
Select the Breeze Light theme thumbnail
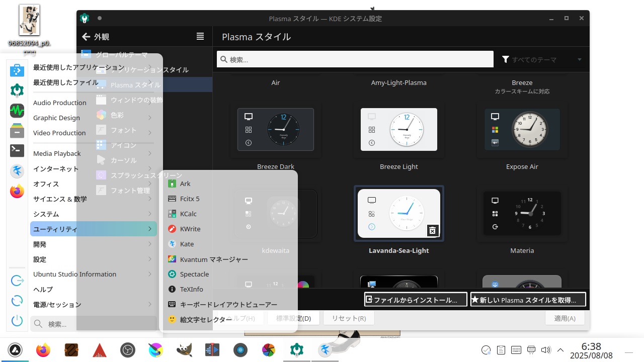(399, 129)
